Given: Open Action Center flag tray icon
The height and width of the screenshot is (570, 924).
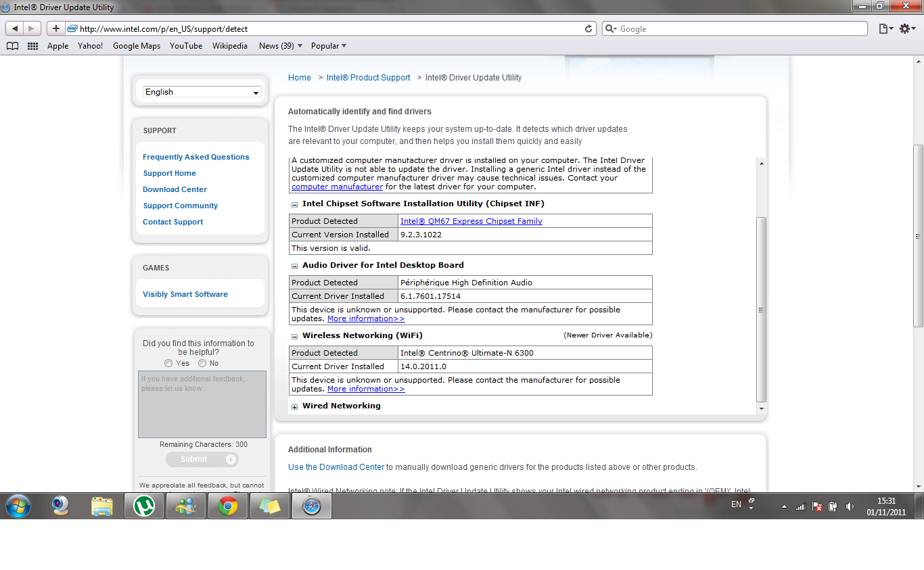Looking at the screenshot, I should pyautogui.click(x=817, y=506).
